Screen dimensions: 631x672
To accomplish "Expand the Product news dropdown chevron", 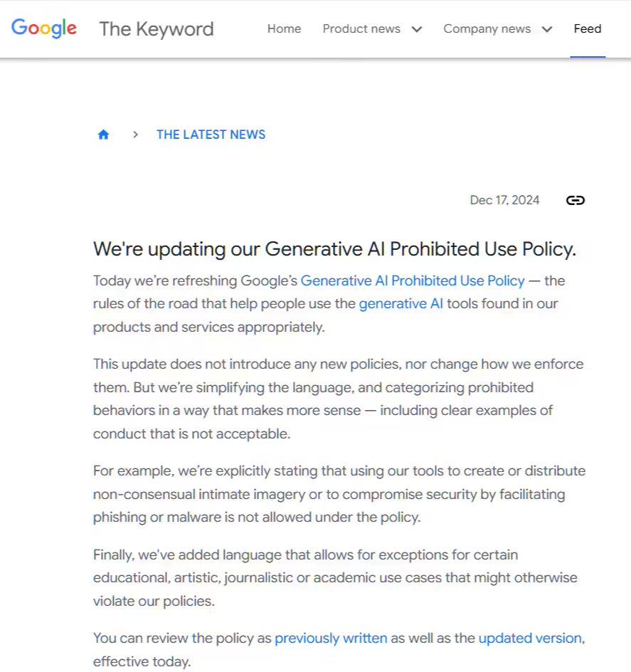I will pyautogui.click(x=417, y=29).
